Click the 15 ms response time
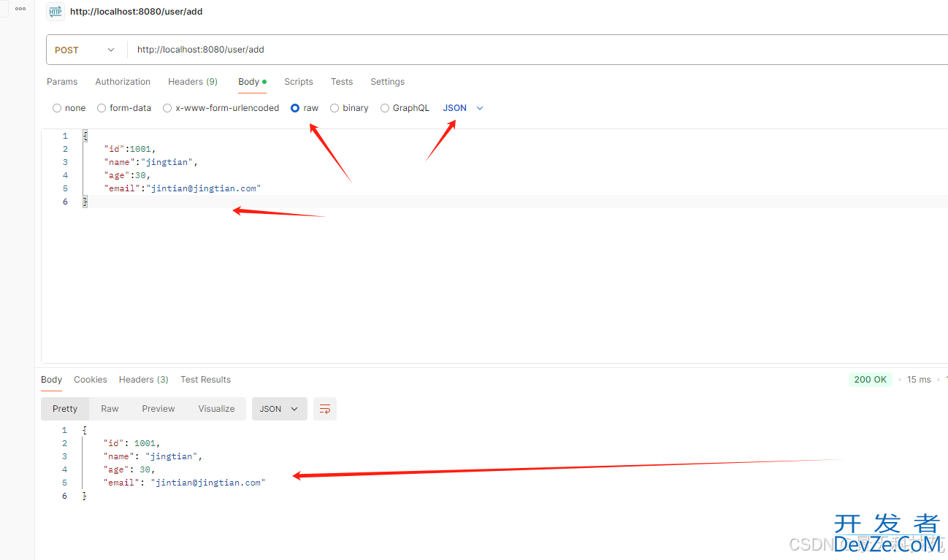948x560 pixels. [x=919, y=380]
